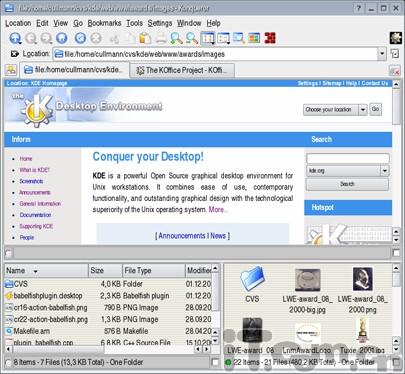Click the LWE-award_08_2000-big.jpg thumbnail
Viewport: 405px width, 374px height.
pos(308,280)
